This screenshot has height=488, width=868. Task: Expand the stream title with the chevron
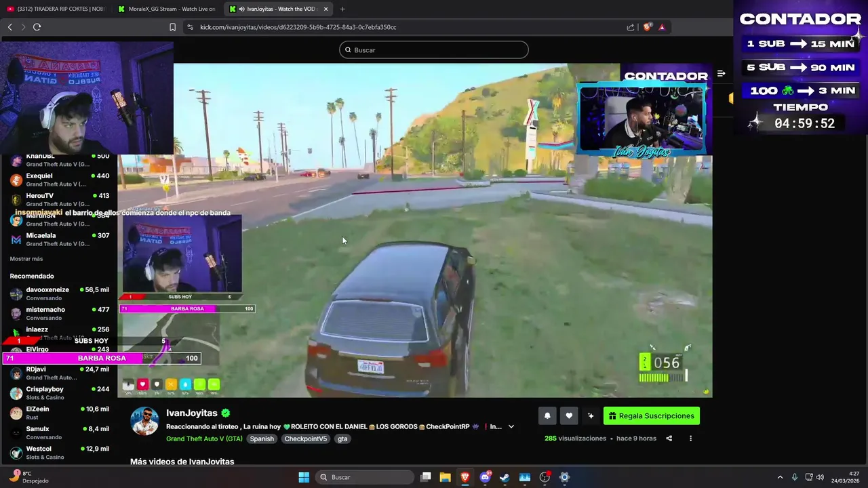[511, 426]
